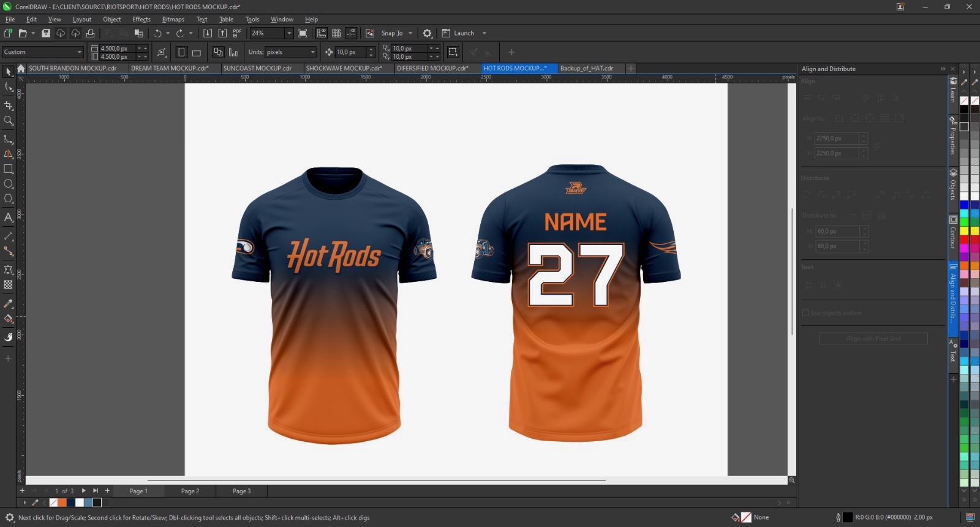Screen dimensions: 980x527
Task: Open the zoom level dropdown
Action: click(289, 33)
